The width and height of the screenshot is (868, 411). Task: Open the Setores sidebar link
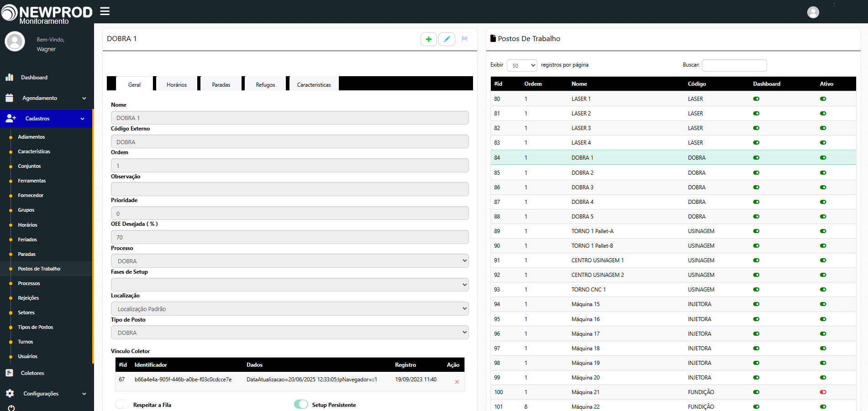pos(26,312)
